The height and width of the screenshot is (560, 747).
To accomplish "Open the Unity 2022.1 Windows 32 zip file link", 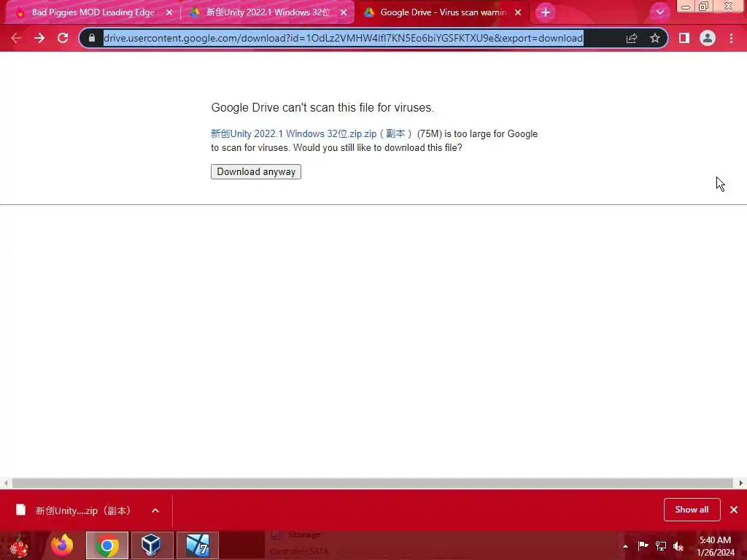I will tap(311, 134).
